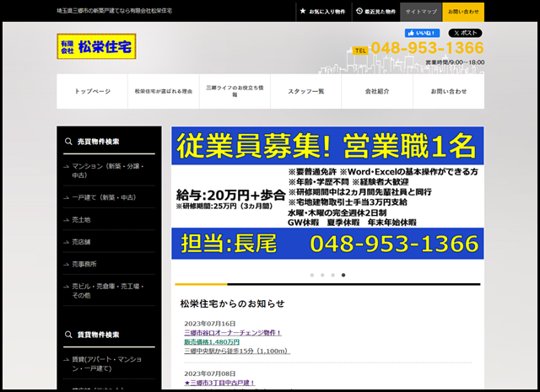The width and height of the screenshot is (540, 392).
Task: Open お気に入り物件 favorites star link
Action: tap(321, 12)
